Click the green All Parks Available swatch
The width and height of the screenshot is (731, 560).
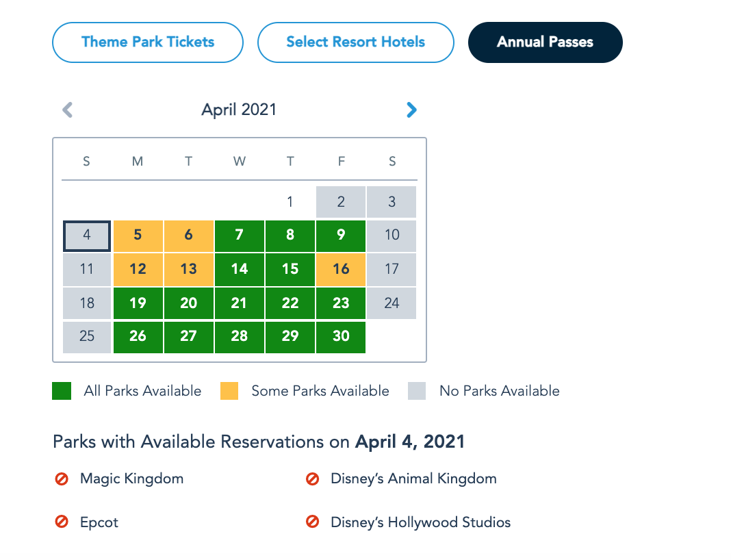[x=62, y=391]
